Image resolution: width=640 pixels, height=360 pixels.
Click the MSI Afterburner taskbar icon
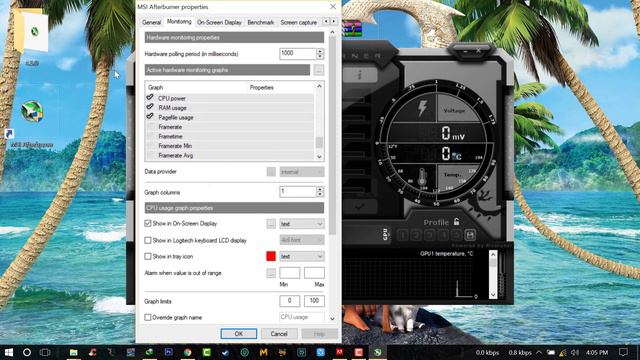pos(378,352)
